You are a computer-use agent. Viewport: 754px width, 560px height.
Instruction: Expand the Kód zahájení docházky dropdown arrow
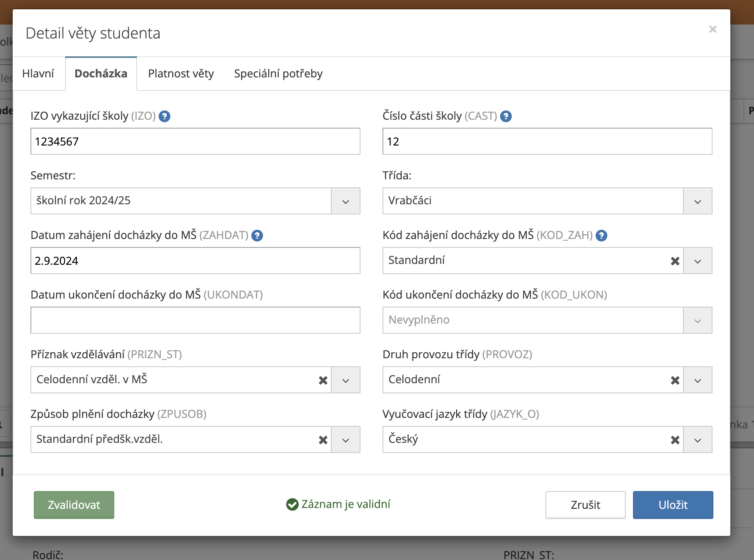(697, 261)
